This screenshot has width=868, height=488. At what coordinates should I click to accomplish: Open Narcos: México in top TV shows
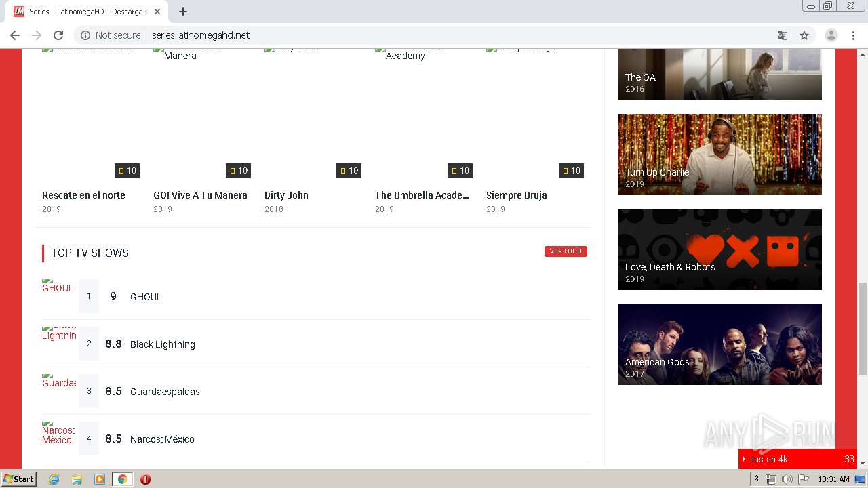tap(162, 439)
